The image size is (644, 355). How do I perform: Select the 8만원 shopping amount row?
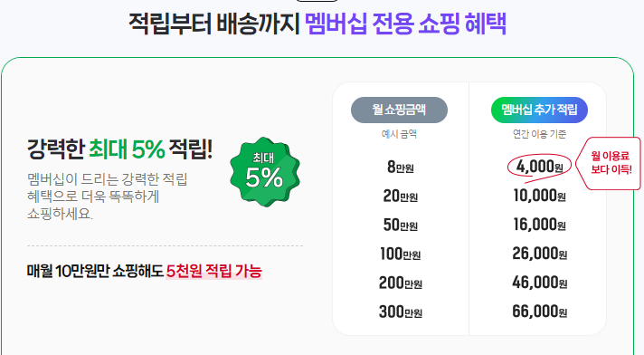401,167
